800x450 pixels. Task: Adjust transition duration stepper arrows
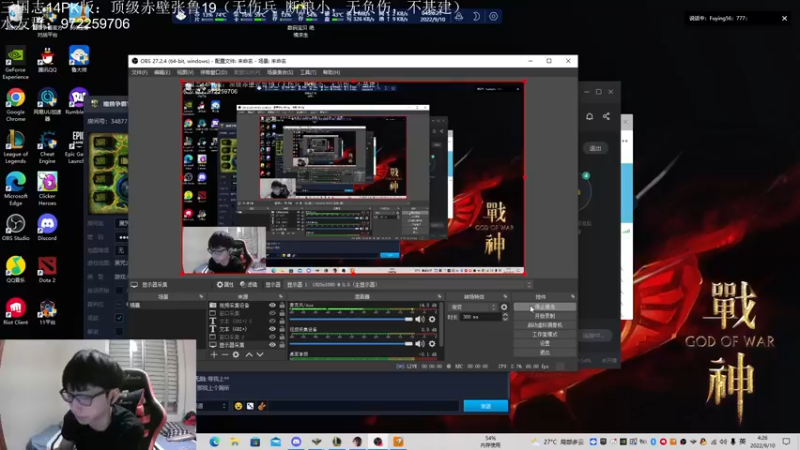(505, 317)
